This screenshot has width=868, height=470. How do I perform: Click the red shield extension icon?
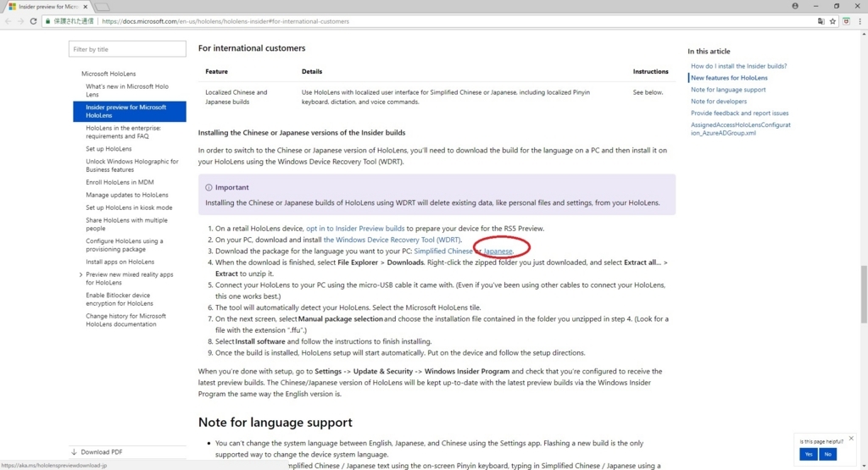click(847, 21)
